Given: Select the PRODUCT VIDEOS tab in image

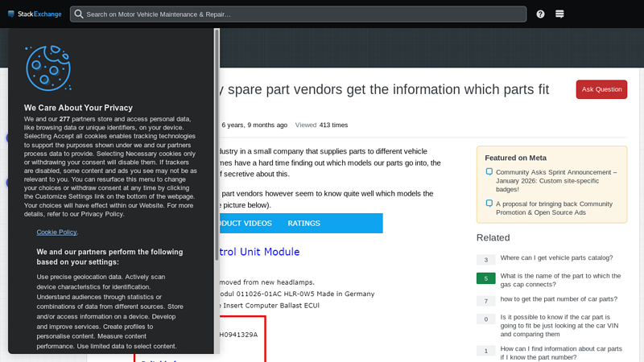Looking at the screenshot, I should [x=243, y=224].
